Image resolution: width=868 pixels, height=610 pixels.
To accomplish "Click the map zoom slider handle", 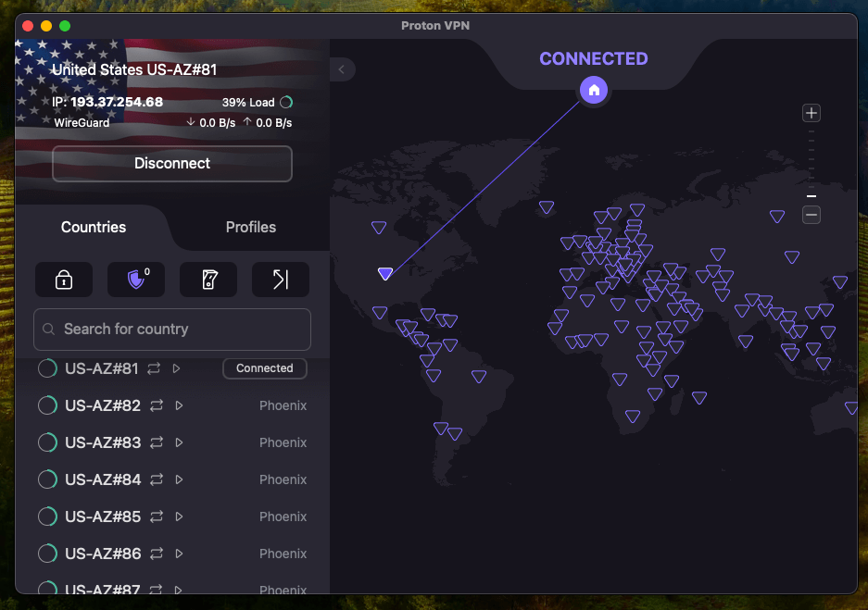I will (x=811, y=196).
